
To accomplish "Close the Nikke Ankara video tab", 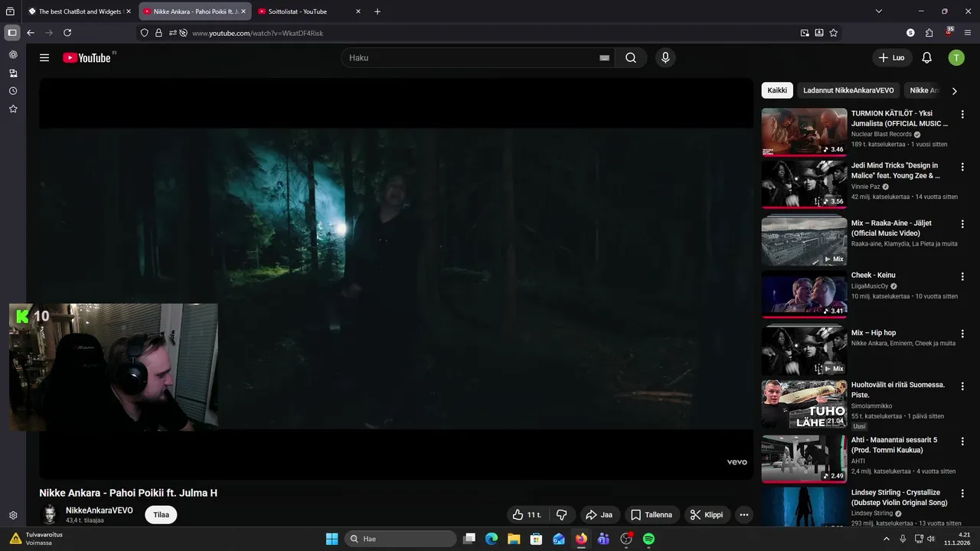I will coord(243,11).
